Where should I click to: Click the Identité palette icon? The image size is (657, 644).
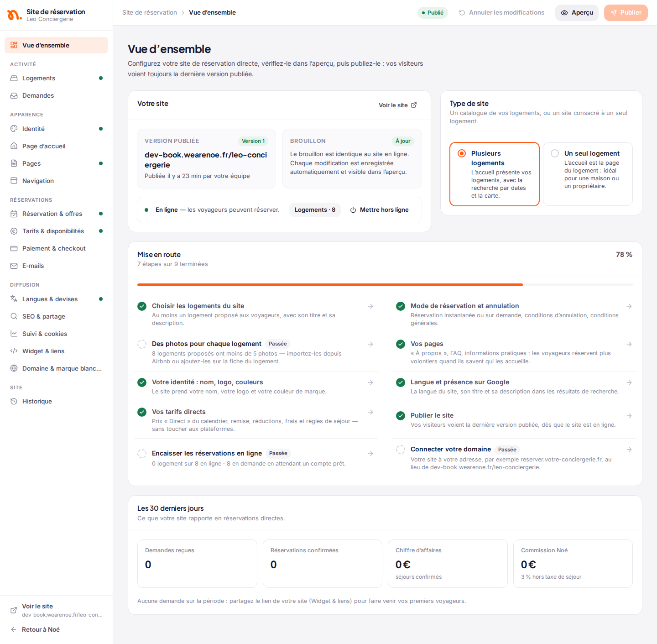(x=14, y=129)
